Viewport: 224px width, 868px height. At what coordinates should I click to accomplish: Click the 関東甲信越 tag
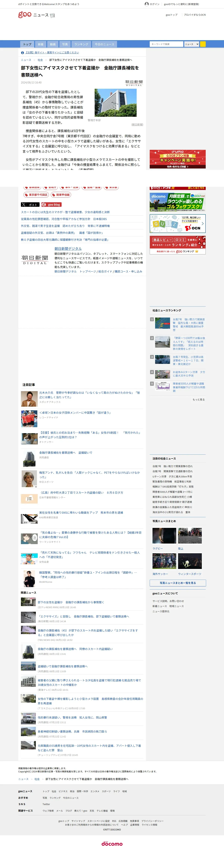pos(61,195)
